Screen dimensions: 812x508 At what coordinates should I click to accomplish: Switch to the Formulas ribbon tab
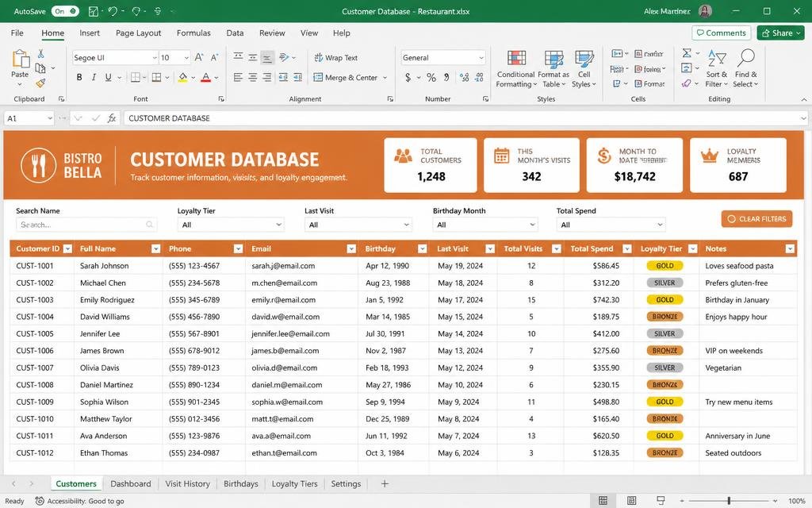193,33
